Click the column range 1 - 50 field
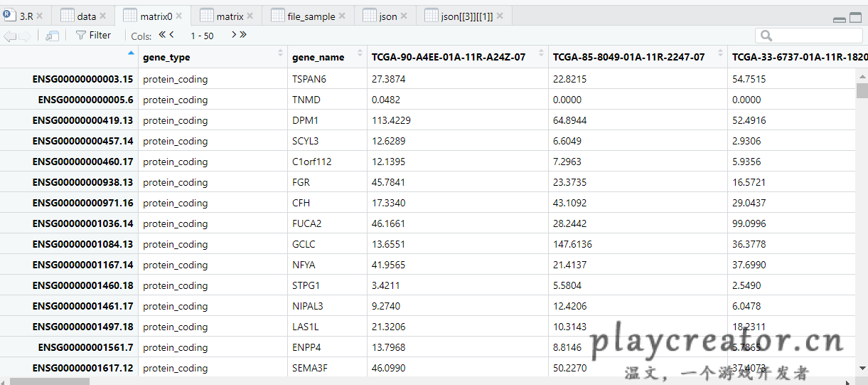868x385 pixels. pyautogui.click(x=202, y=36)
